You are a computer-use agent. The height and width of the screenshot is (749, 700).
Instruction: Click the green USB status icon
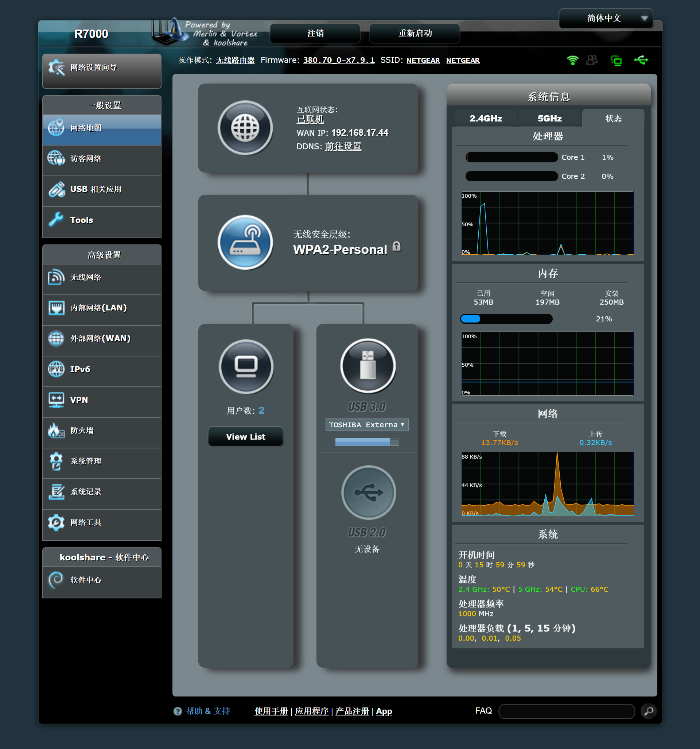[x=641, y=60]
